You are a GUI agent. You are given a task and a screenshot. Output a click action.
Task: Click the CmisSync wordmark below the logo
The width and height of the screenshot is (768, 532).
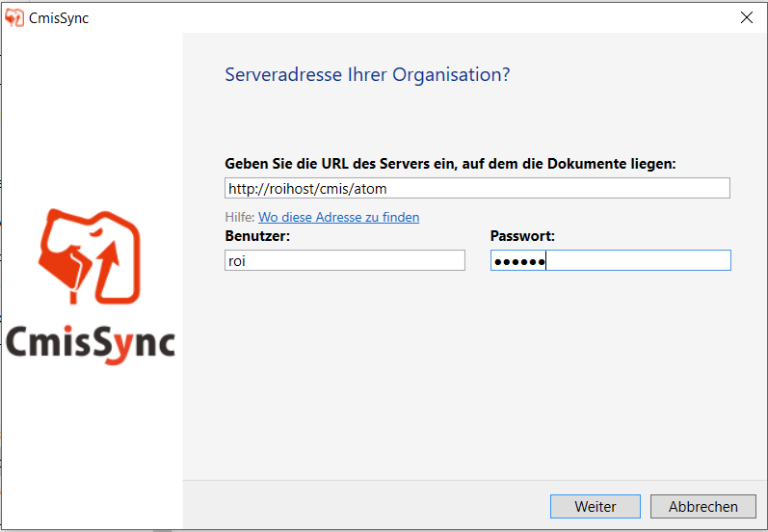pyautogui.click(x=91, y=344)
